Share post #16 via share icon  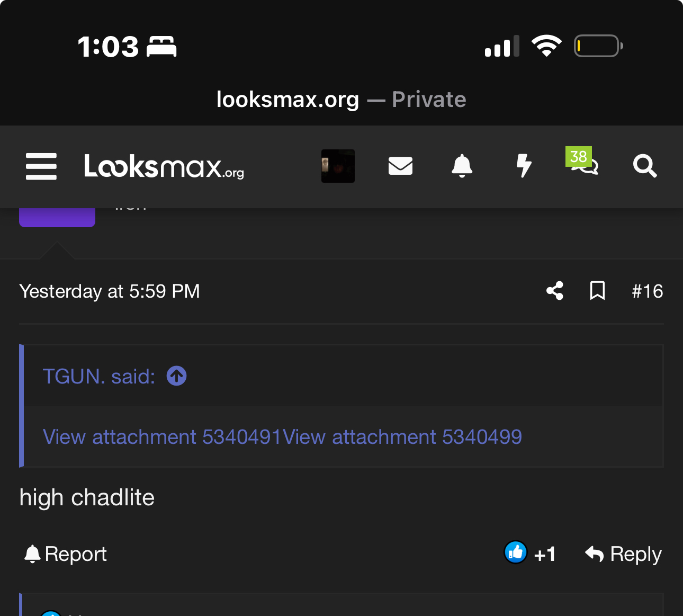tap(555, 291)
